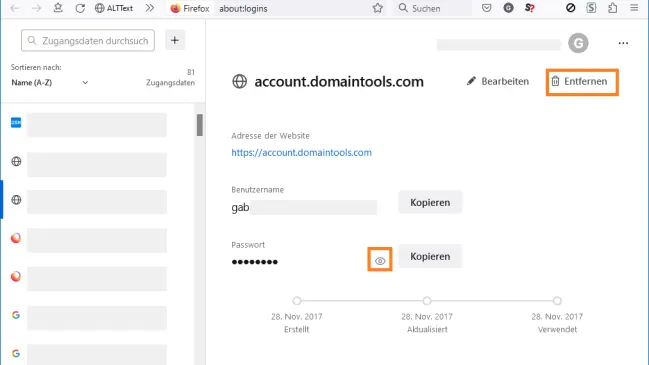Click the Aktualisiert timeline point
The image size is (649, 365).
point(427,301)
